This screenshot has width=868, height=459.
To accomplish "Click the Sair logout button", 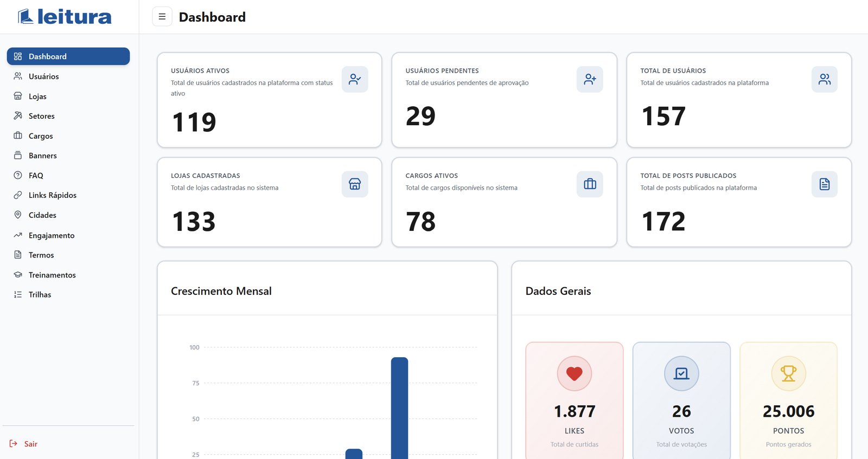I will (x=23, y=444).
